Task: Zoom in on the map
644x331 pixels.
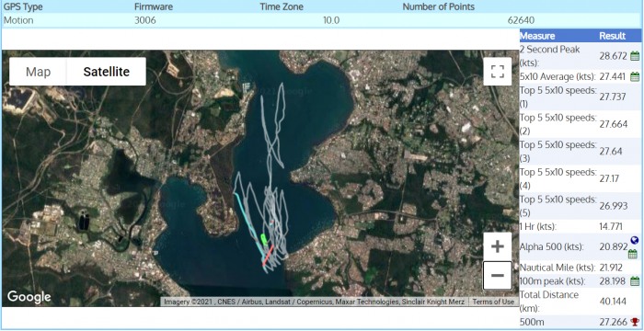Action: click(498, 246)
